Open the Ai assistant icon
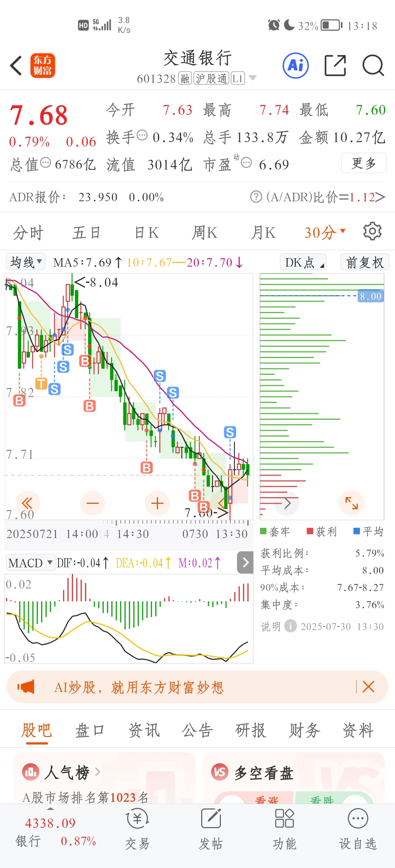 point(296,66)
